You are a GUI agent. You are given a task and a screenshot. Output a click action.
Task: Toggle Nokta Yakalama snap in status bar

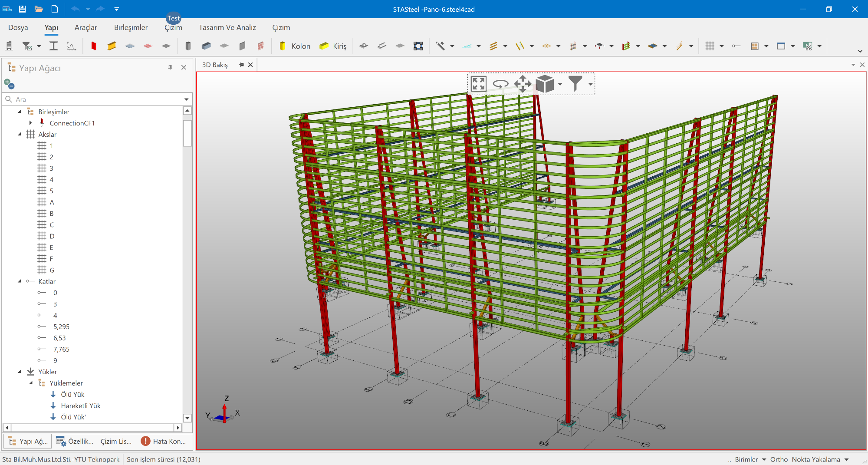point(815,459)
